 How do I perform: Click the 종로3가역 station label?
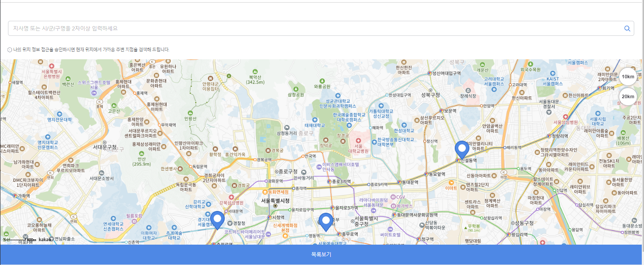pos(341,181)
